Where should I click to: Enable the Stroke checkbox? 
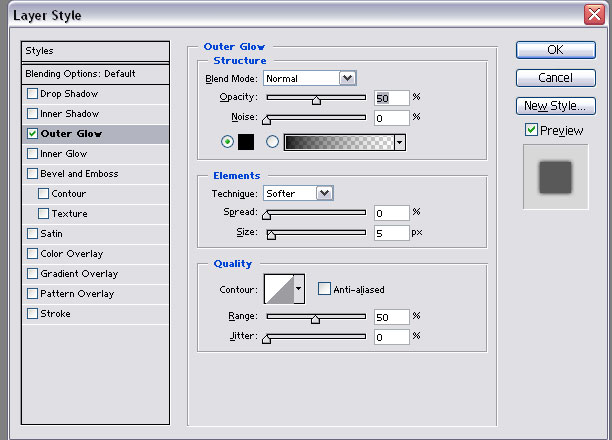tap(32, 314)
